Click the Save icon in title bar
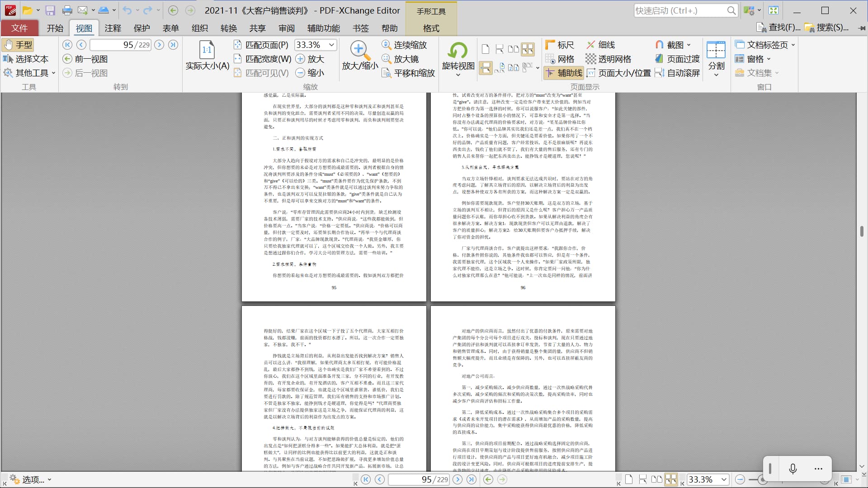This screenshot has width=868, height=488. coord(50,10)
